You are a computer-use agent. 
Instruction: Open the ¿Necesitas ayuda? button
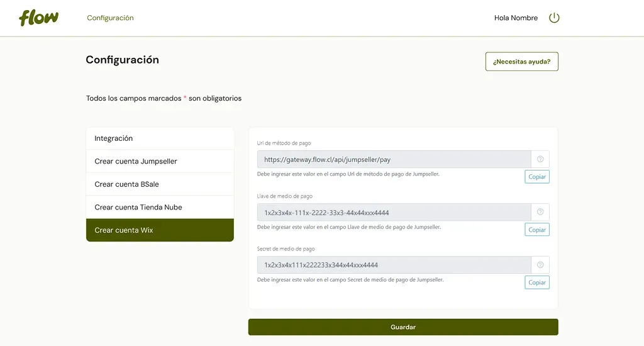point(521,62)
